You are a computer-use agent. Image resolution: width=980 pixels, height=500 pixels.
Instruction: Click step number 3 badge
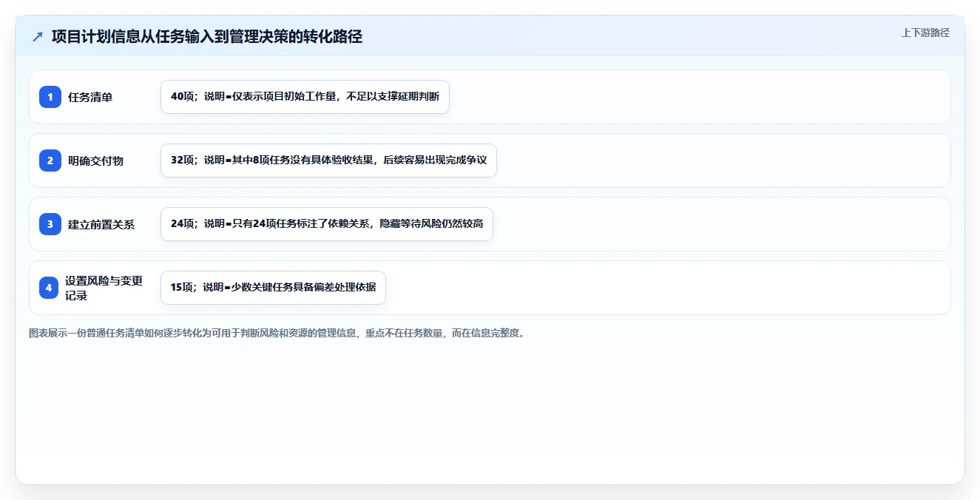tap(50, 224)
